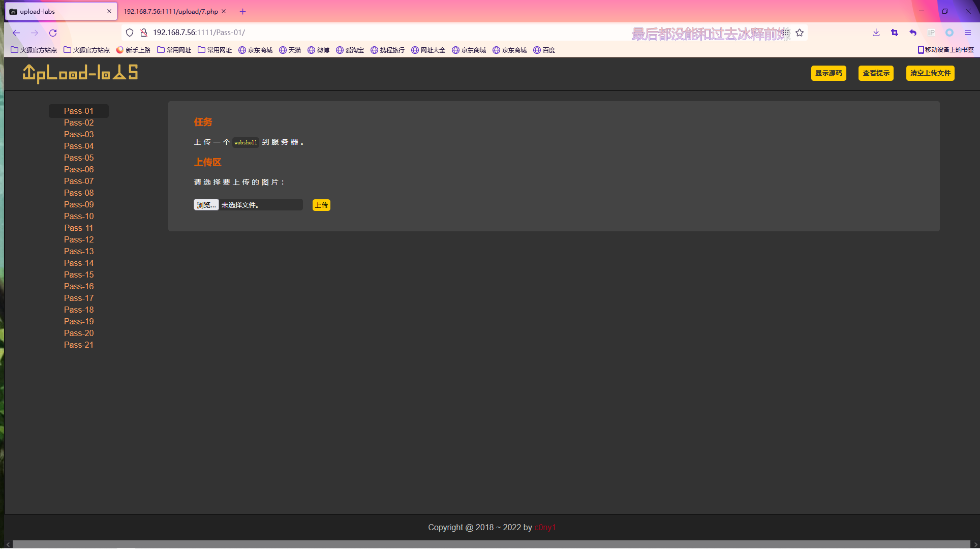Click the blue circle extension icon
Screen dimensions: 980x549
(x=949, y=33)
